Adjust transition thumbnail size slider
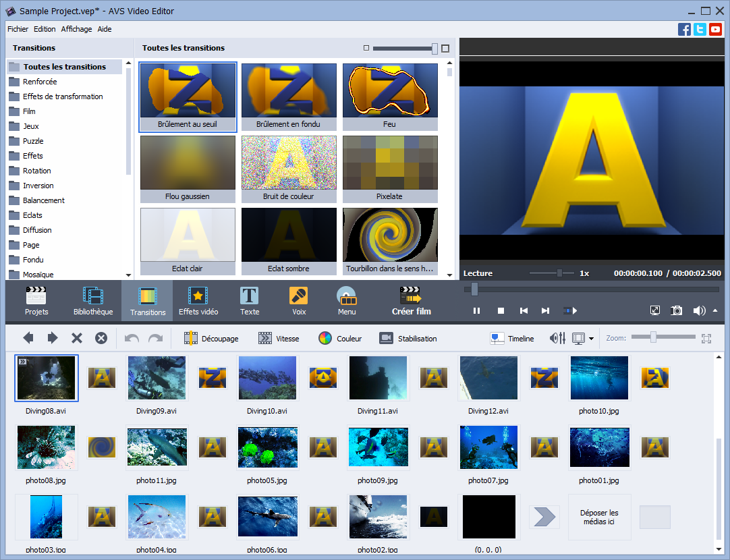Screen dimensions: 730x560 pos(434,49)
